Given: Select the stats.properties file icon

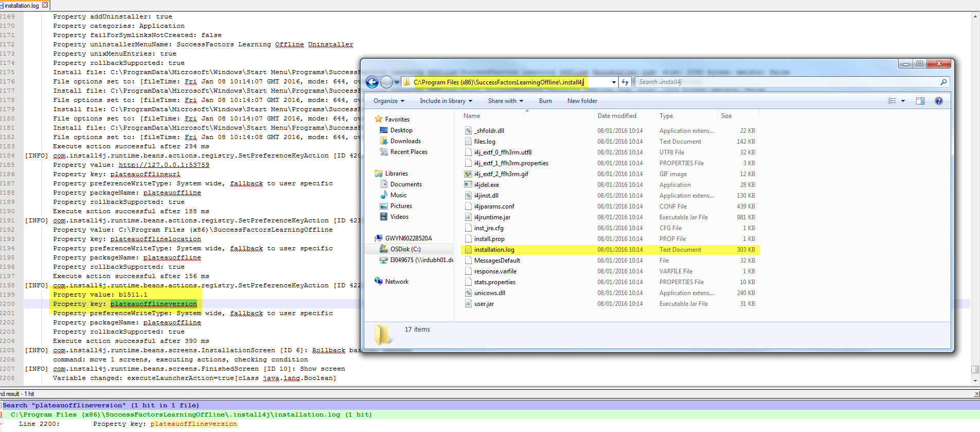Looking at the screenshot, I should tap(468, 282).
